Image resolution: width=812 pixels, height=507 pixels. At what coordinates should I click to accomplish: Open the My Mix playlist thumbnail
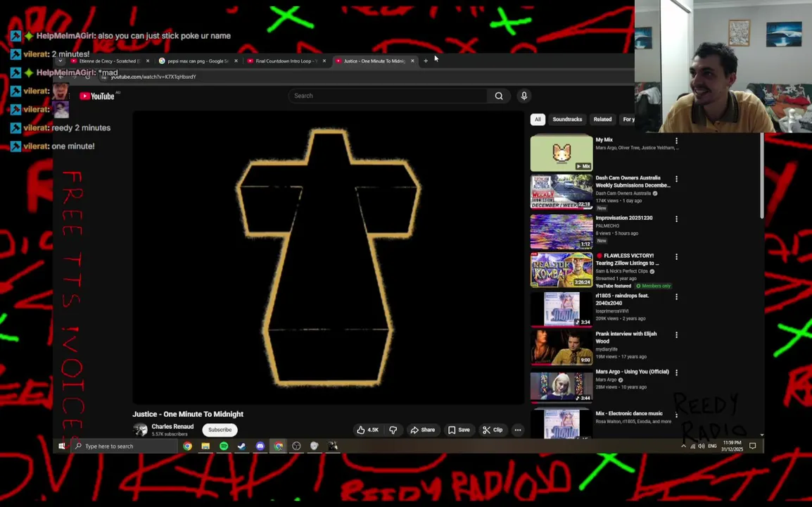[562, 153]
